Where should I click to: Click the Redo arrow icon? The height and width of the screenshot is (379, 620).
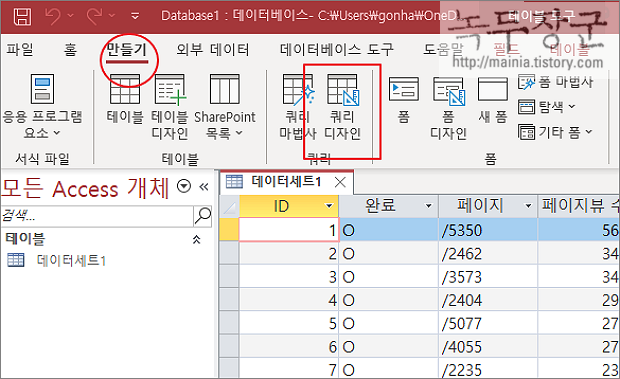tap(95, 16)
